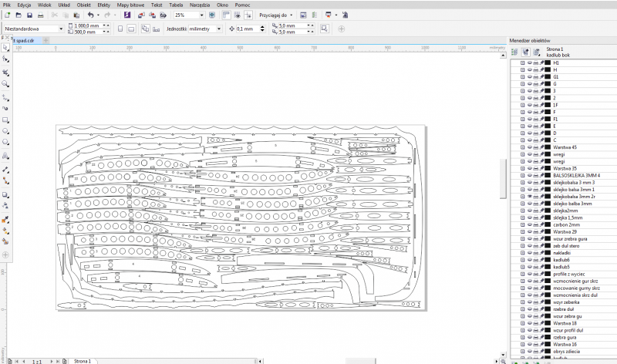Select the Artistic Media tool
The image size is (617, 364).
tap(5, 109)
